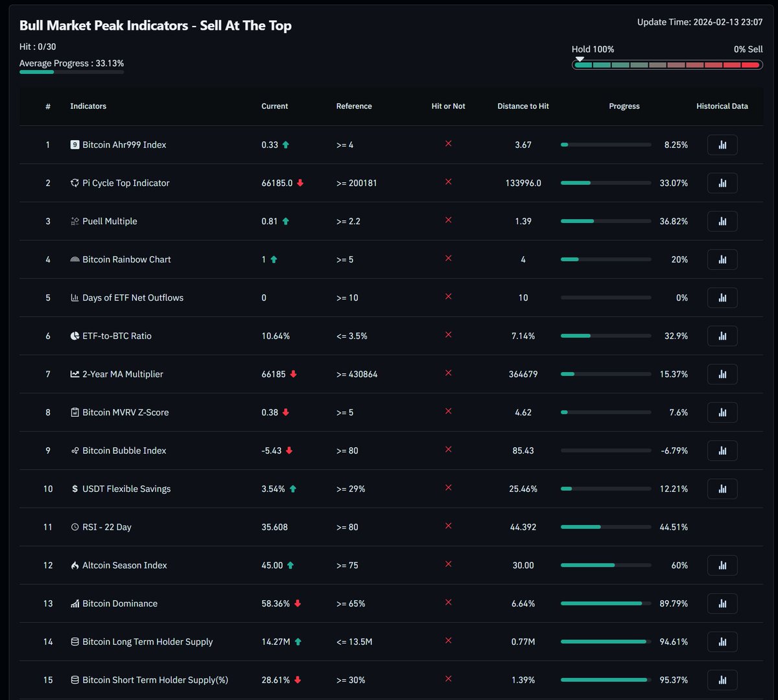Click the Current column header
This screenshot has height=700, width=778.
[275, 106]
